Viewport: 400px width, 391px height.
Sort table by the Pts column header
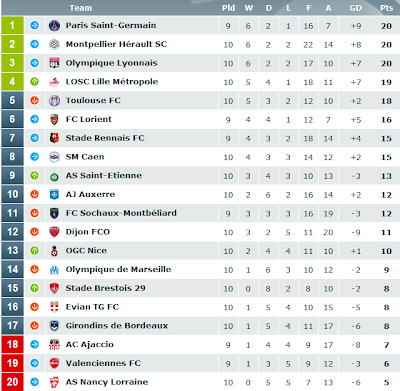[387, 8]
